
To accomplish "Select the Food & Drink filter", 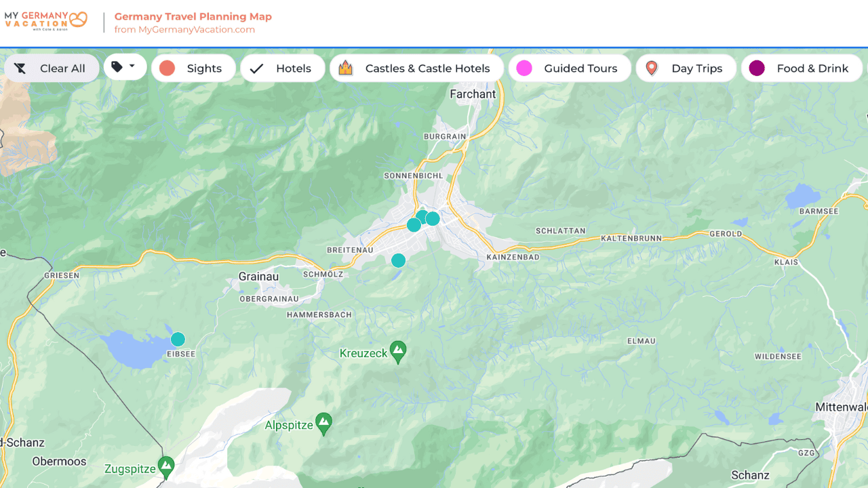I will pyautogui.click(x=801, y=68).
